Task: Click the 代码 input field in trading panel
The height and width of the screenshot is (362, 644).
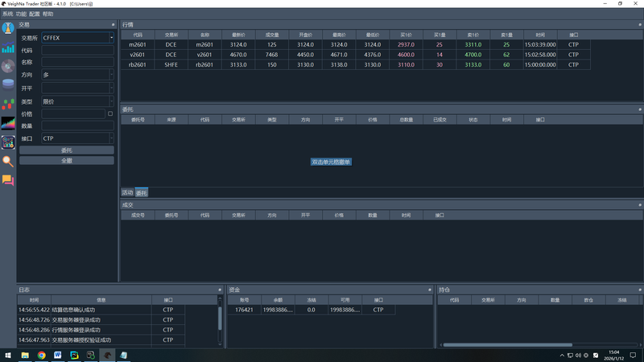Action: [x=78, y=50]
